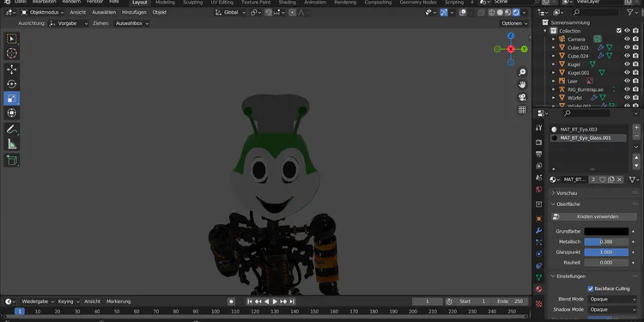Screen dimensions: 644x322
Task: Open the Physics properties tab
Action: 539,254
